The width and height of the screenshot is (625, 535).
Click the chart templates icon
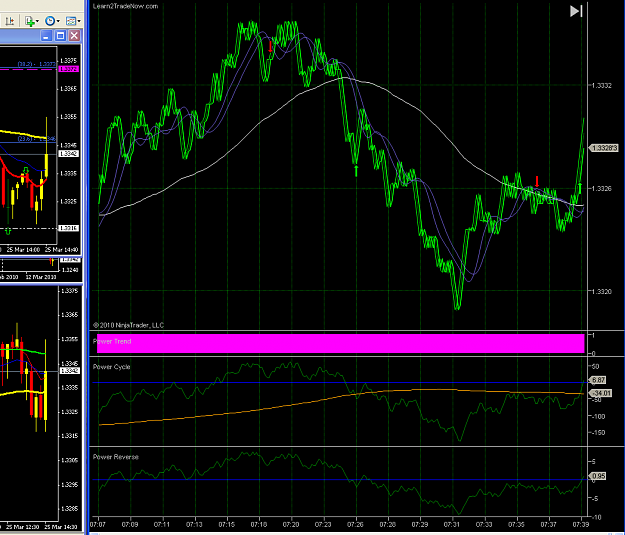click(x=71, y=21)
